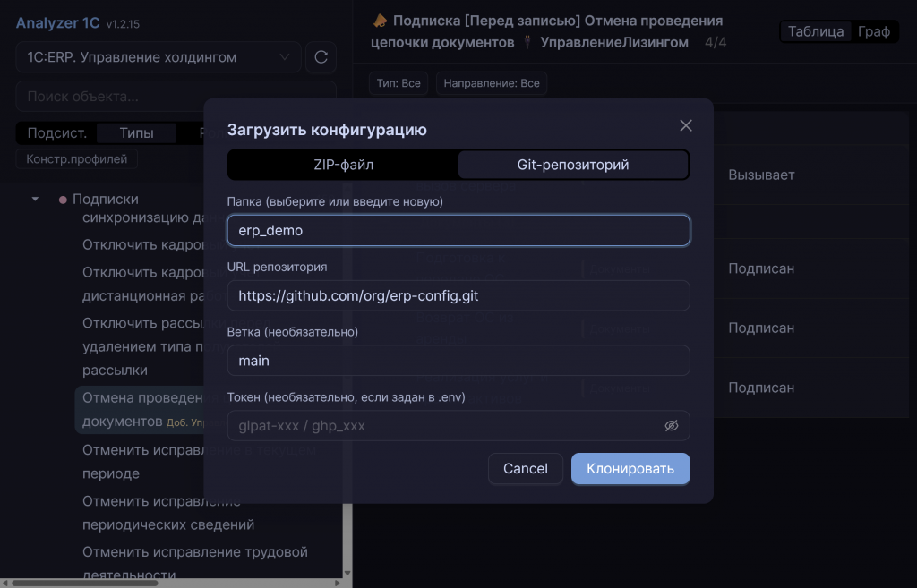Open the Направление: Все filter

(492, 83)
